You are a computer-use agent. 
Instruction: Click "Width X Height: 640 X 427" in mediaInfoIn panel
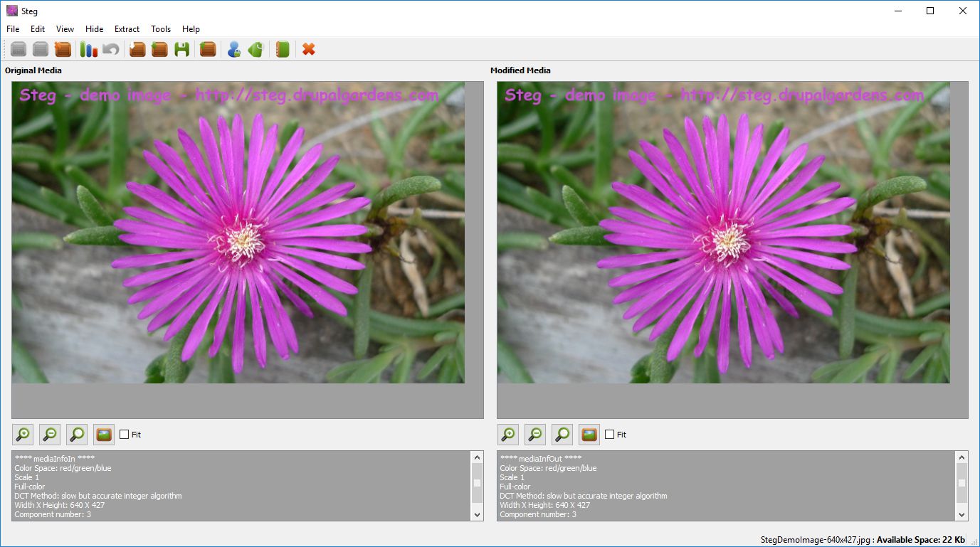(59, 505)
